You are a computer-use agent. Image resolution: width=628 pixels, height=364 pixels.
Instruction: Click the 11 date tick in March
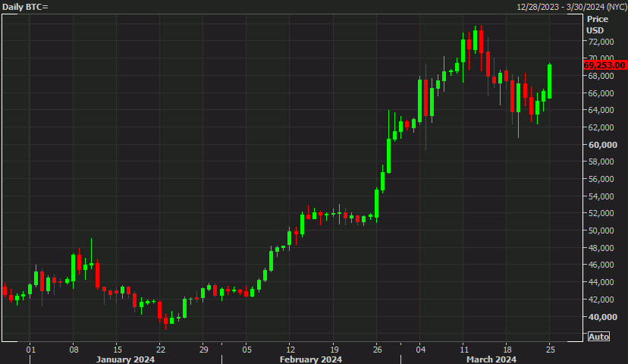[463, 350]
